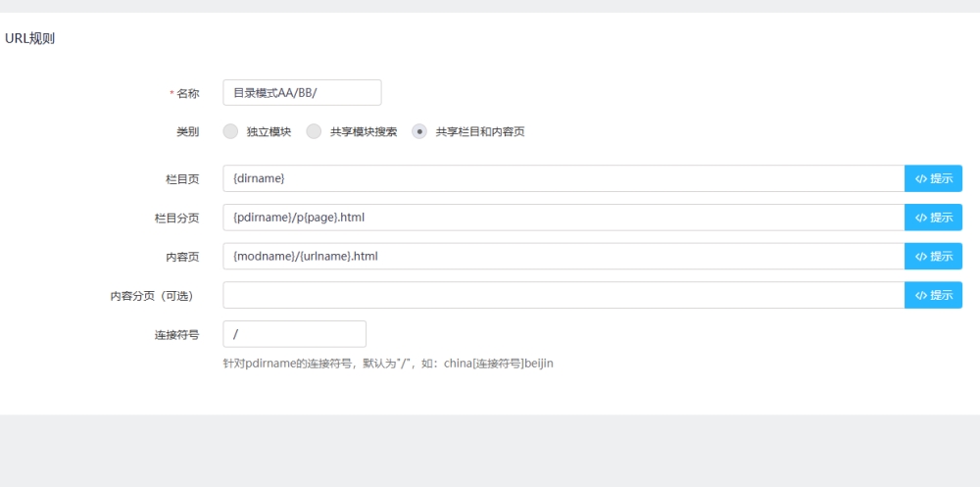Open the 提示 hint for 栏目页
The image size is (980, 487).
point(933,178)
